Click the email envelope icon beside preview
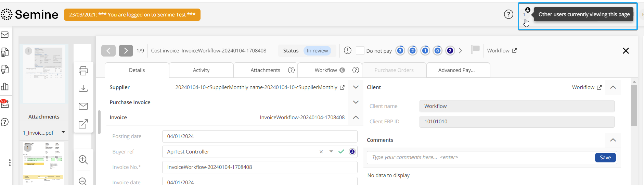Viewport: 644px width, 185px height. pos(83,106)
